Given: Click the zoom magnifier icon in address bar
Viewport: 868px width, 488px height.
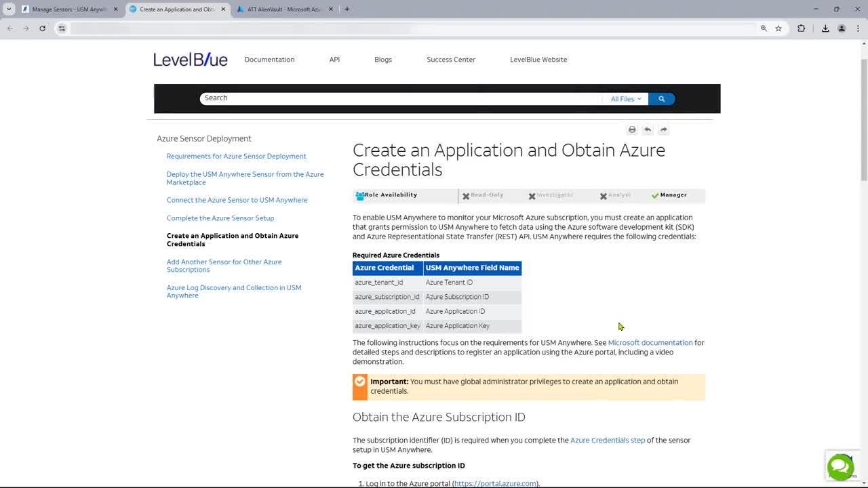Looking at the screenshot, I should click(764, 28).
